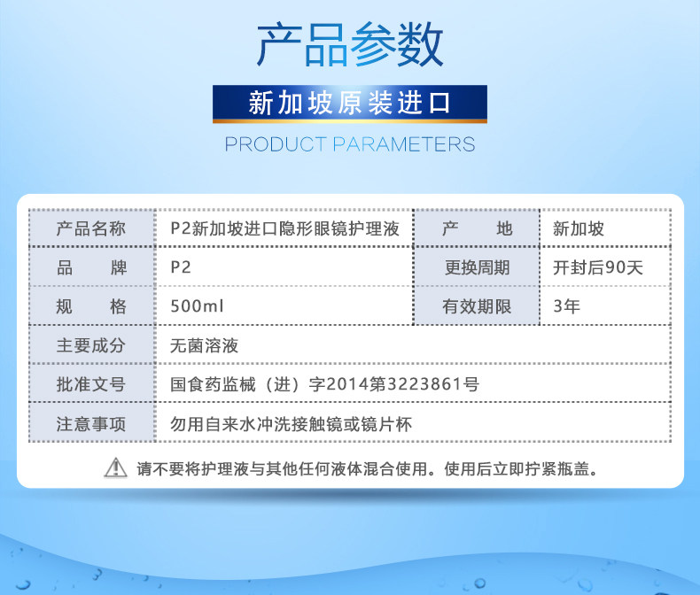The height and width of the screenshot is (595, 700).
Task: Select the 注意事项 label cell
Action: click(91, 423)
